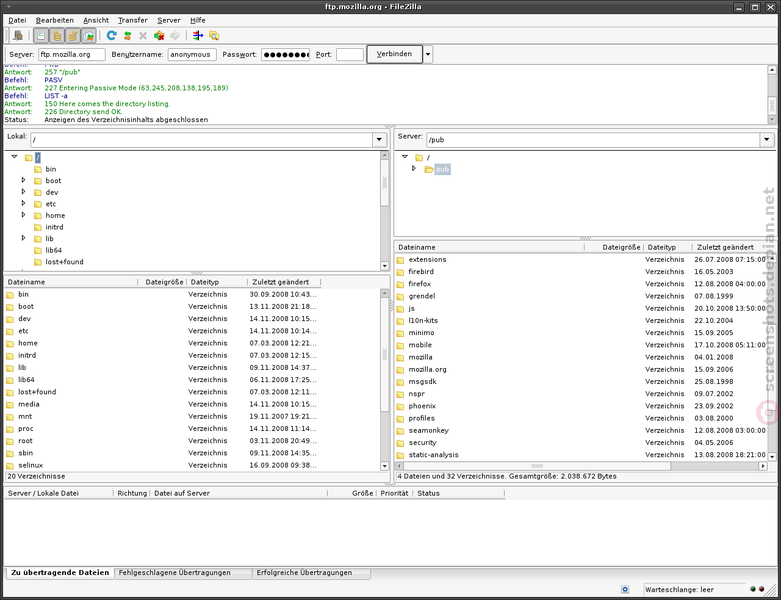The image size is (781, 600).
Task: Toggle the remote directory tree view
Action: pos(73,35)
